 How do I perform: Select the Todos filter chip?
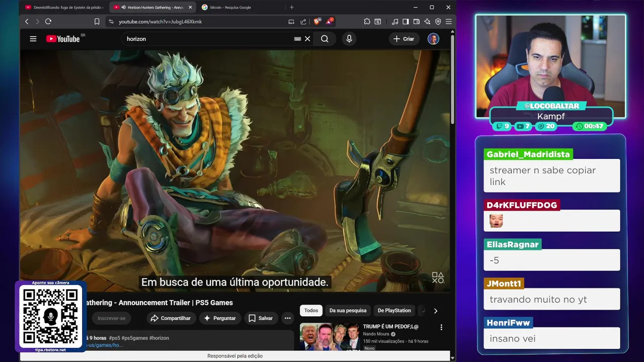311,311
